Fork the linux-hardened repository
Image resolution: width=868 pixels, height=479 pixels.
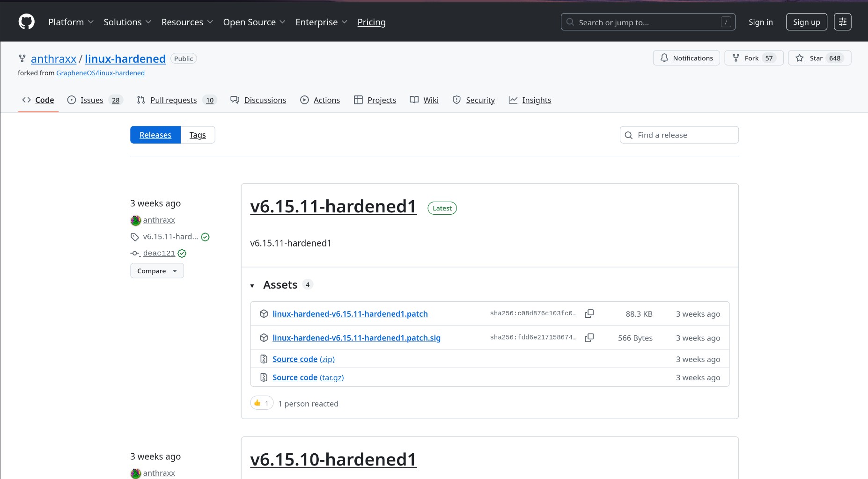pyautogui.click(x=754, y=58)
